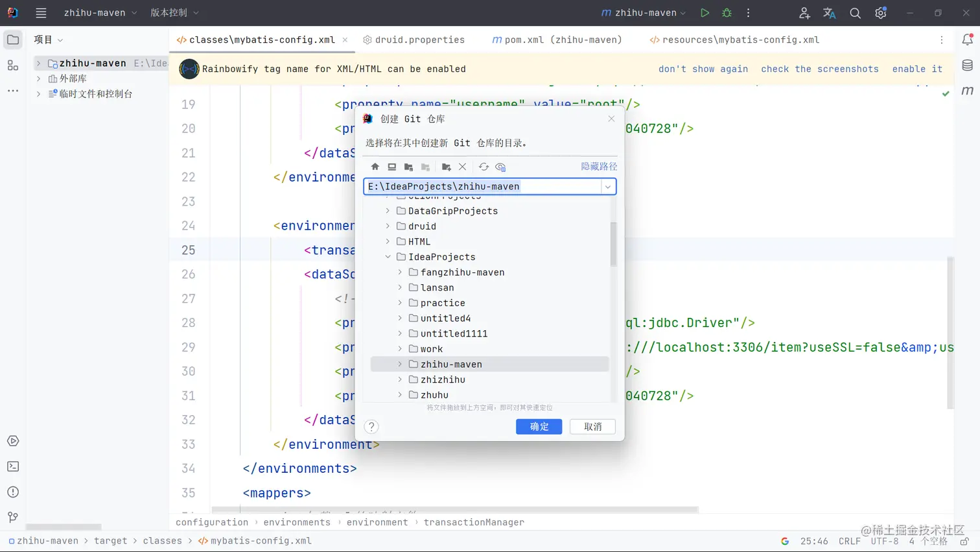
Task: Open editor tabs more options menu
Action: [942, 40]
